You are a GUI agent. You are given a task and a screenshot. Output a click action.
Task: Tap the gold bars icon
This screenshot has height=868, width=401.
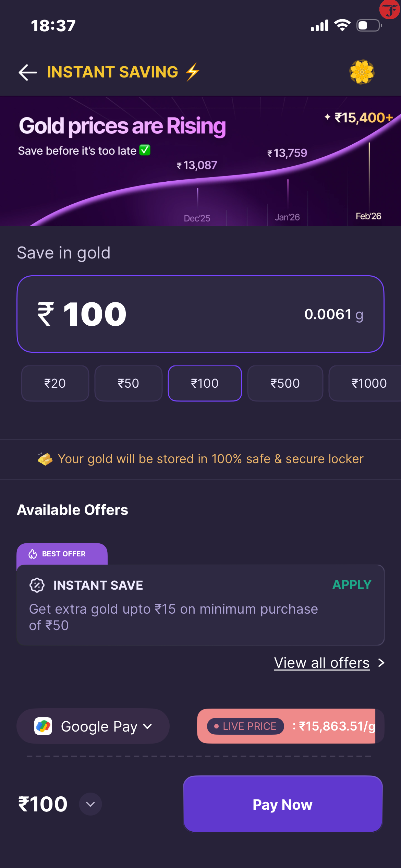point(45,459)
